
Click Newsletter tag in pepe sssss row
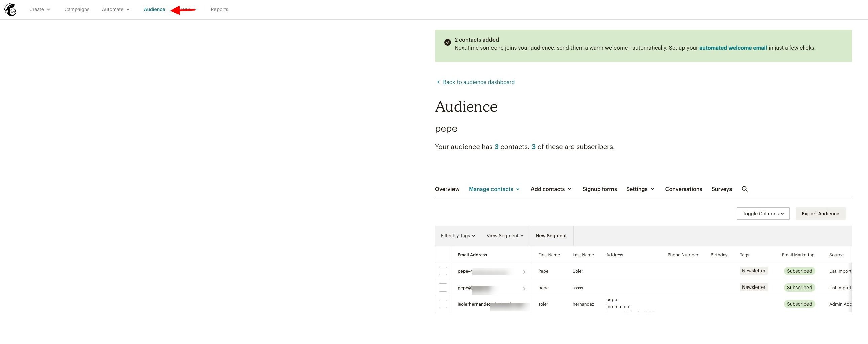(x=753, y=288)
